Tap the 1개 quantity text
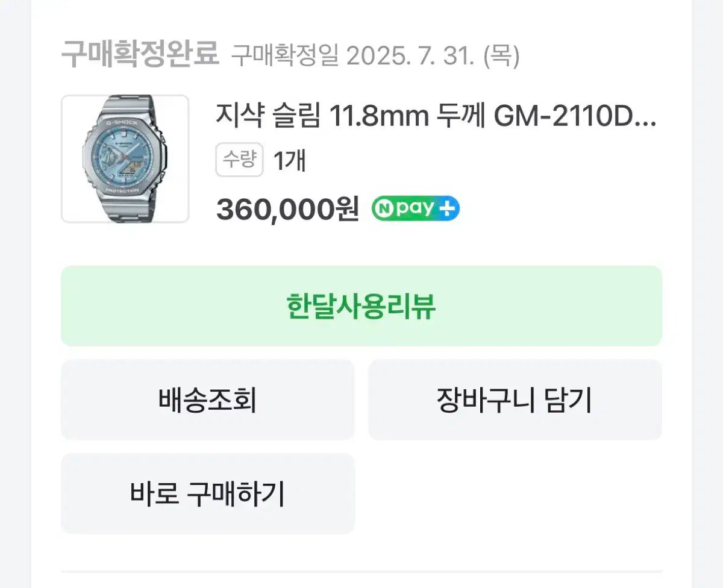 (x=290, y=160)
